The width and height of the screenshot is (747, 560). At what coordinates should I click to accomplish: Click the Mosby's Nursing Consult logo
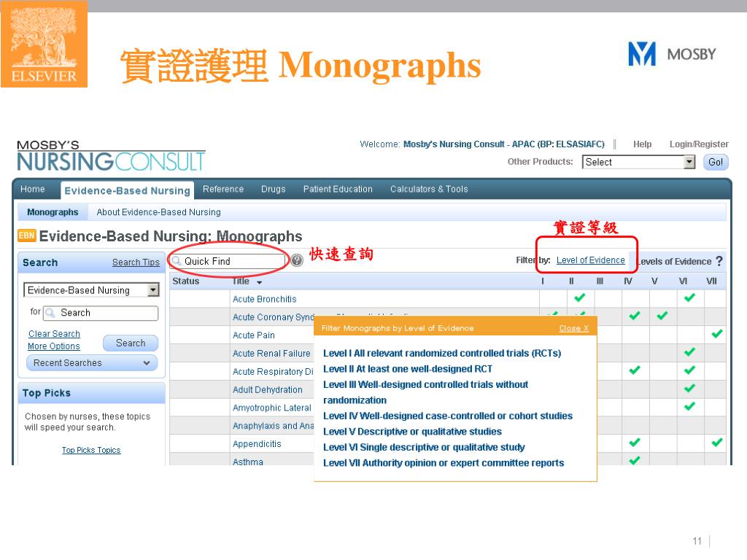[x=111, y=156]
